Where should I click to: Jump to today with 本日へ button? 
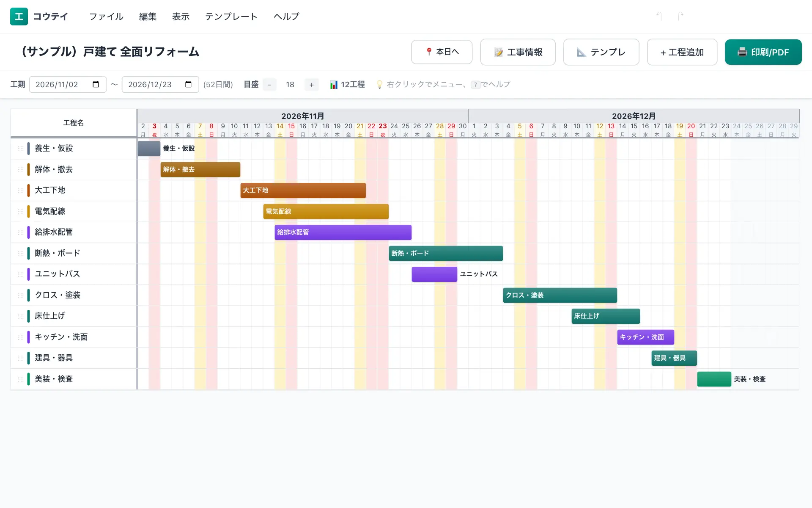(x=442, y=52)
